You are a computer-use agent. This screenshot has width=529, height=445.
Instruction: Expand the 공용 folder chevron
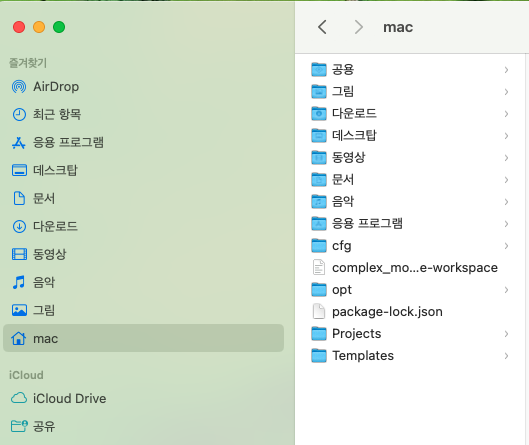point(506,70)
